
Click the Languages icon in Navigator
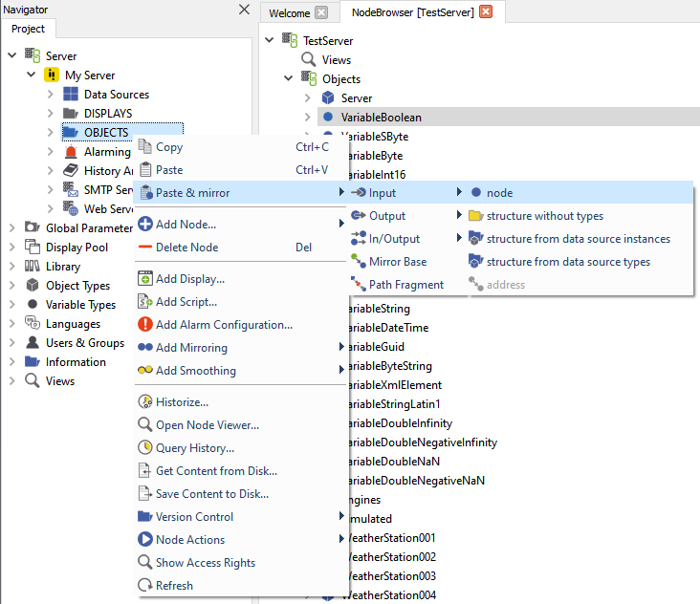point(33,323)
